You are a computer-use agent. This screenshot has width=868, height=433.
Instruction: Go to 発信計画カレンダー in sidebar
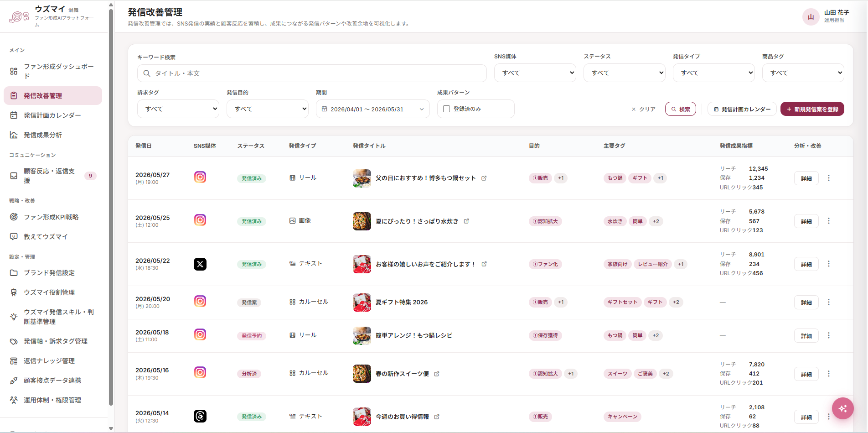coord(53,115)
